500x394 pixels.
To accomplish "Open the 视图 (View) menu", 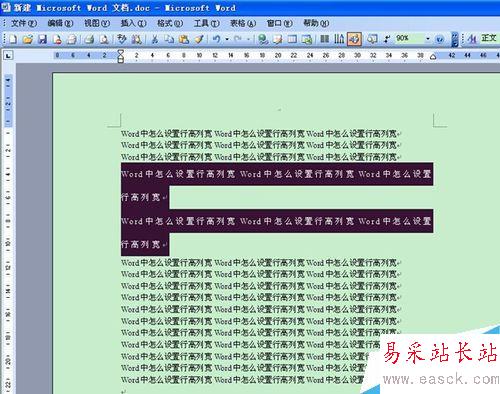I will click(x=97, y=23).
